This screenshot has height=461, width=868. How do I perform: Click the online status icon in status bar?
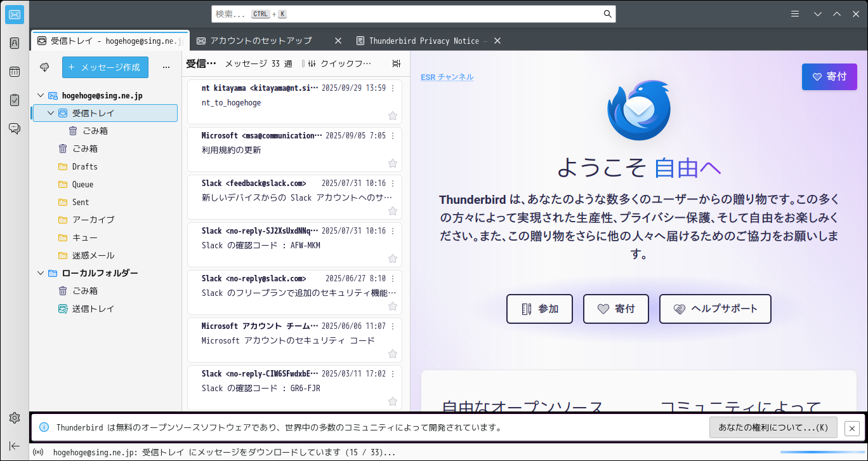point(38,453)
